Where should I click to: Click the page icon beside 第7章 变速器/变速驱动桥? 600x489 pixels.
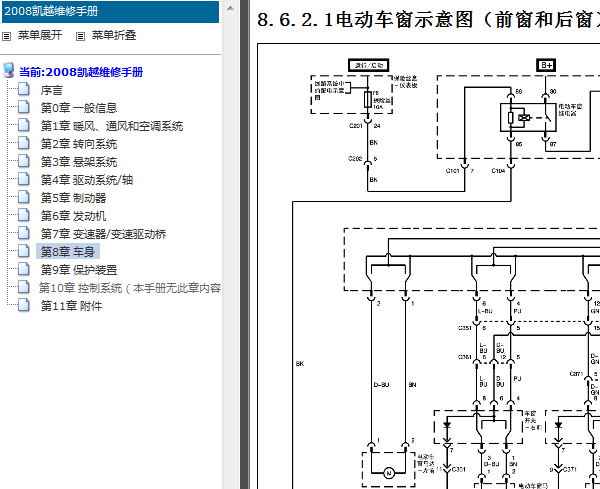pos(24,233)
